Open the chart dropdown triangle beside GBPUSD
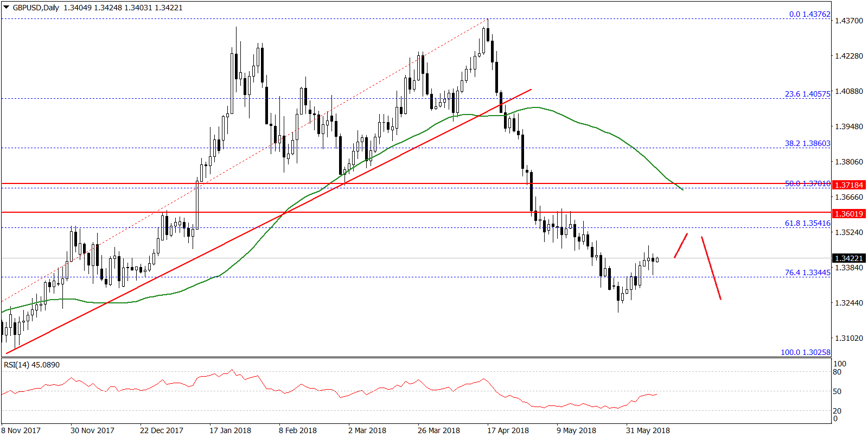Image resolution: width=868 pixels, height=438 pixels. 7,8
